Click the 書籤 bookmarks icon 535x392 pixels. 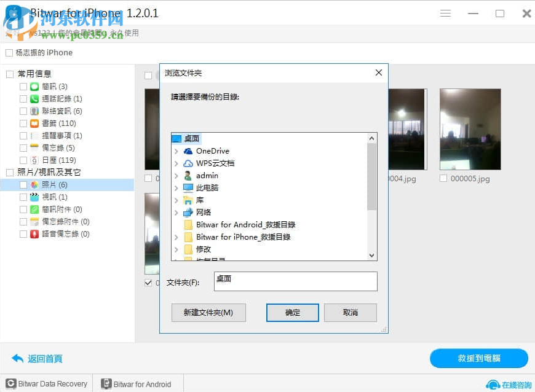pos(35,123)
